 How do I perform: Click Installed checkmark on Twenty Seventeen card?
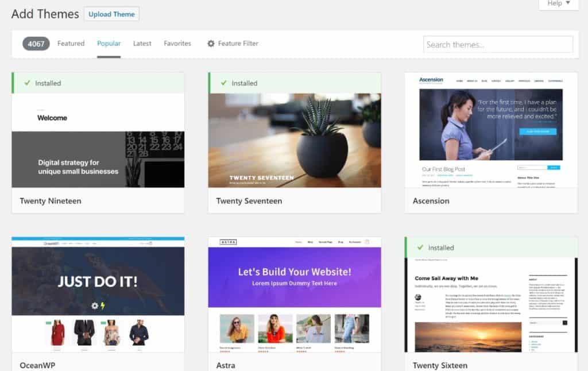coord(223,83)
